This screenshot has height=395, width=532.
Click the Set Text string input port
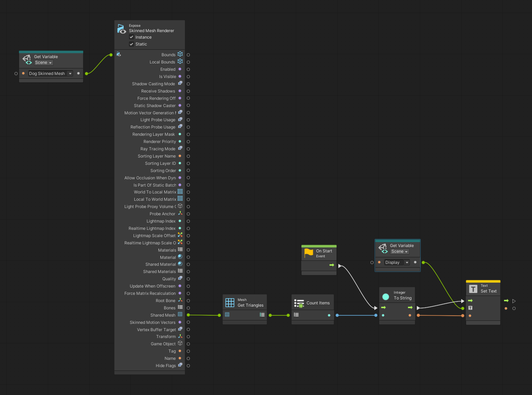(x=463, y=316)
